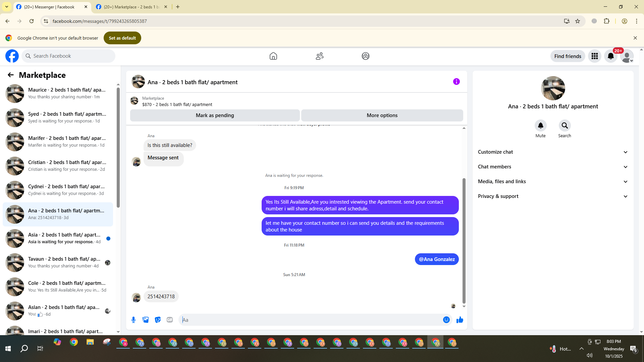Click Set as default button
Image resolution: width=644 pixels, height=362 pixels.
coord(122,38)
